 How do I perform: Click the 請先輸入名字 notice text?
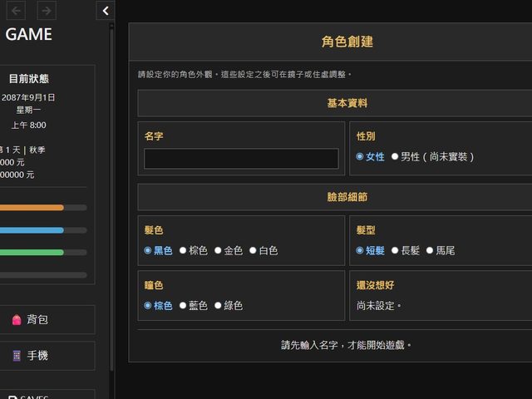(x=346, y=346)
